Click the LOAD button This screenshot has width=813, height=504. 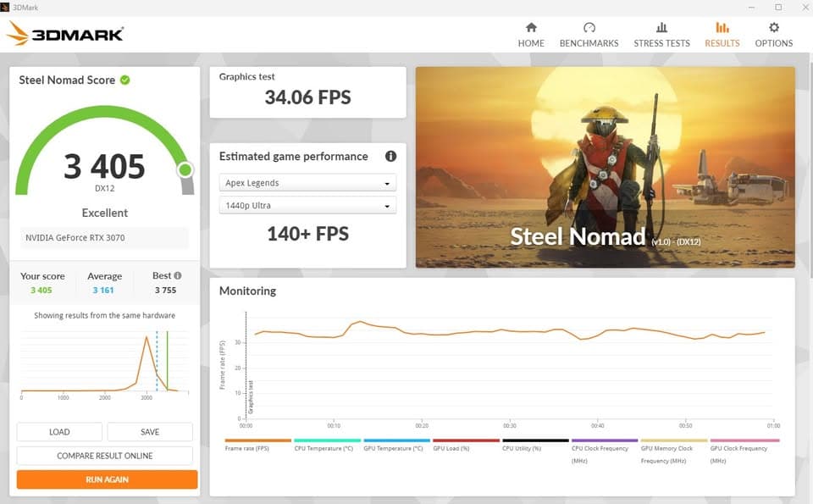click(x=59, y=432)
